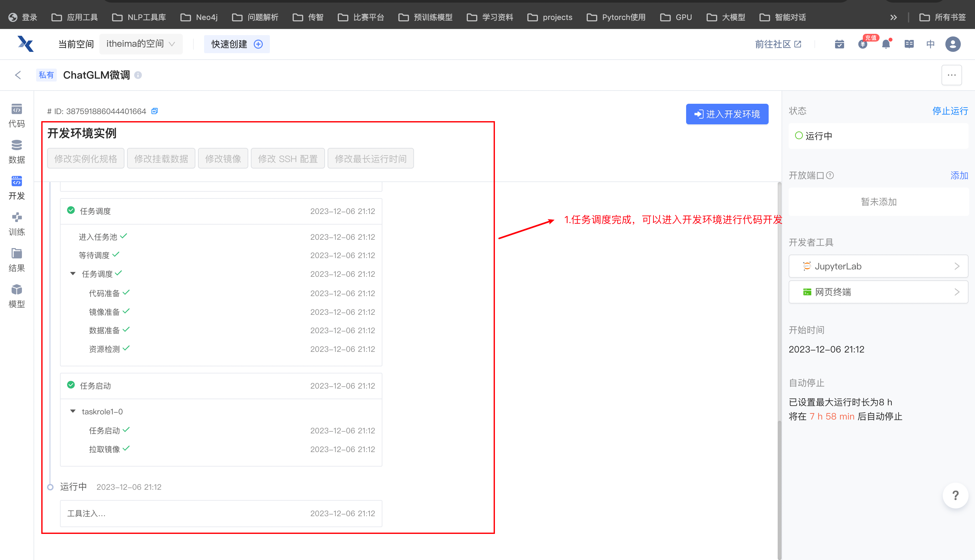The height and width of the screenshot is (560, 975).
Task: Select the 开发 tab in sidebar
Action: [16, 188]
